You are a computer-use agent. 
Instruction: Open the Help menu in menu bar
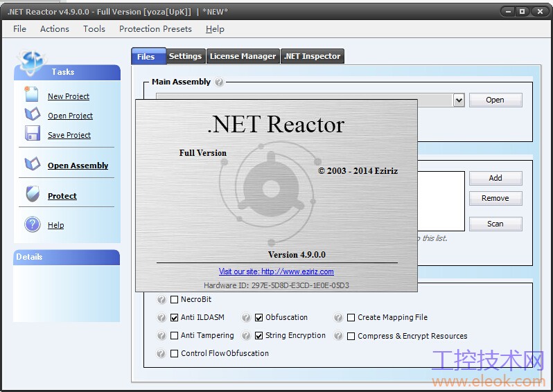[x=215, y=29]
